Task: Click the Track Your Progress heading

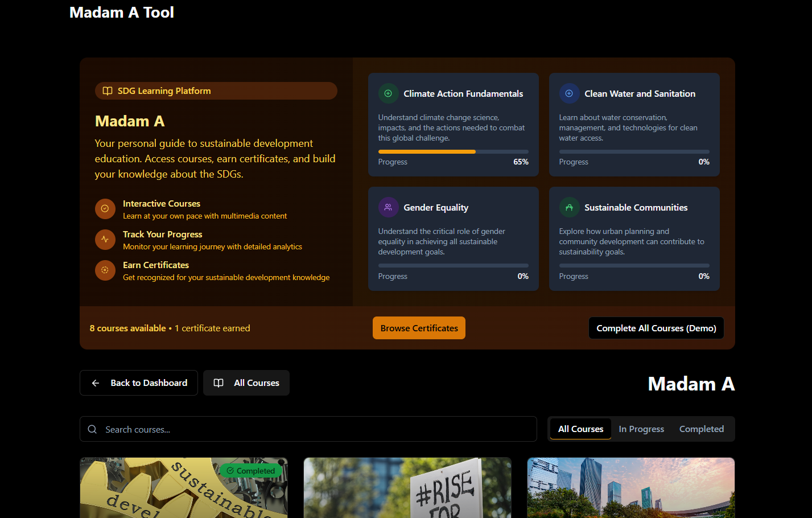Action: coord(163,234)
